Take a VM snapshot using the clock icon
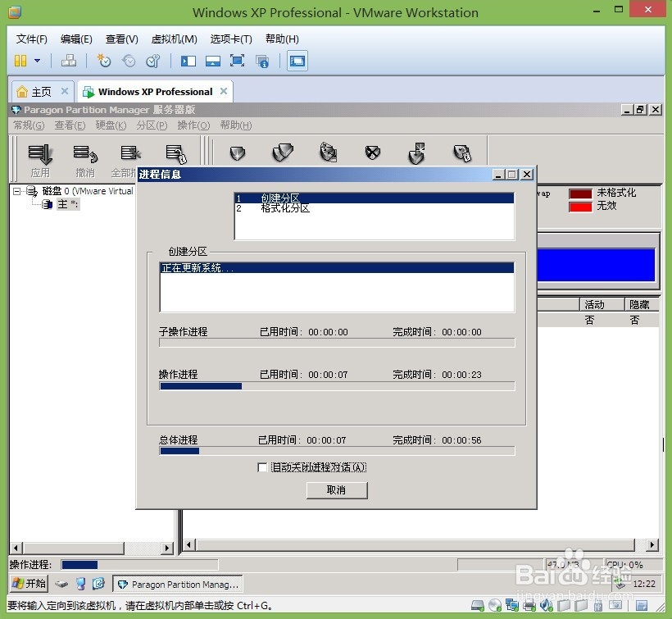The width and height of the screenshot is (672, 619). click(104, 61)
